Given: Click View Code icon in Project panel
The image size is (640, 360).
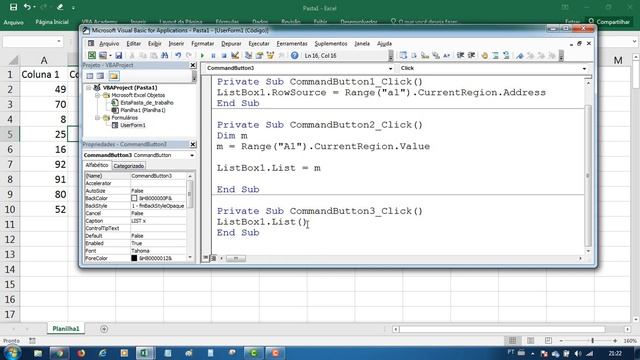Looking at the screenshot, I should pyautogui.click(x=90, y=76).
